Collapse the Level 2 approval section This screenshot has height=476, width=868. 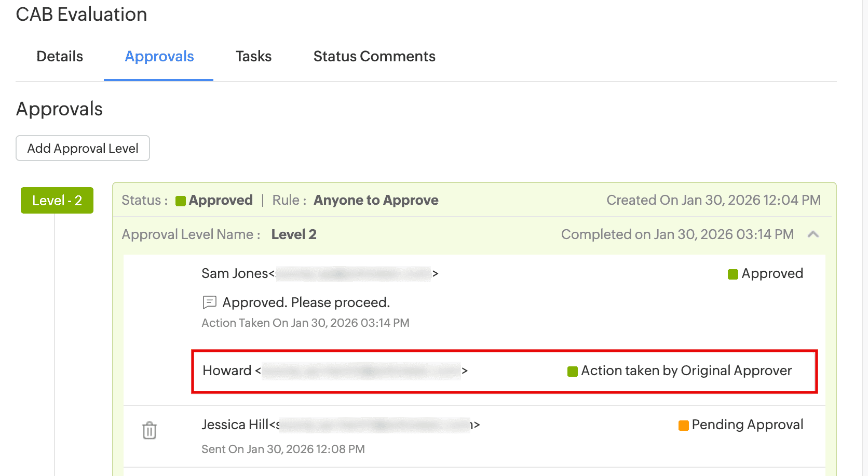coord(813,234)
